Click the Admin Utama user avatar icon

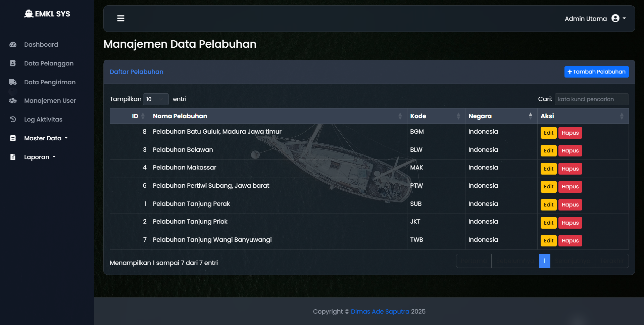[615, 18]
